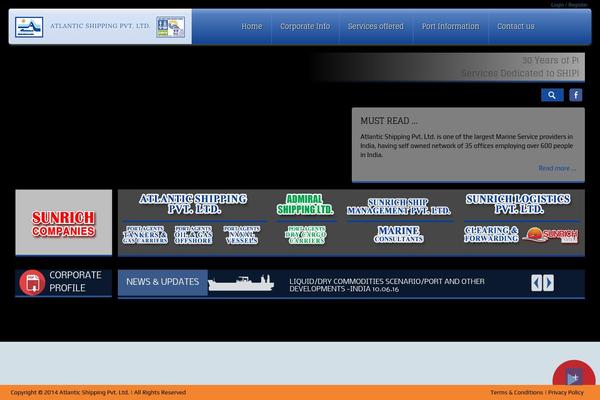600x400 pixels.
Task: Click the News & Updates label
Action: pyautogui.click(x=163, y=282)
